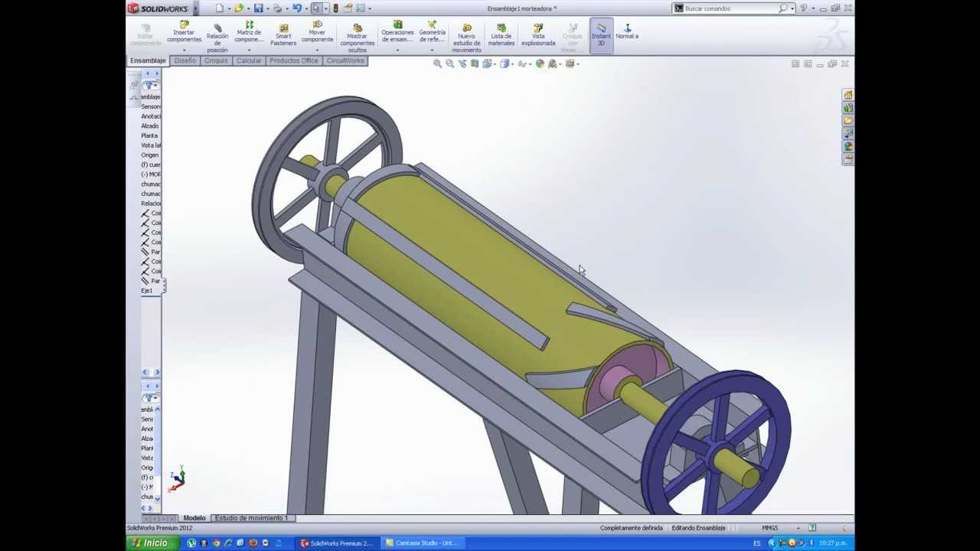
Task: Select Alzado in the upper feature tree
Action: [150, 126]
